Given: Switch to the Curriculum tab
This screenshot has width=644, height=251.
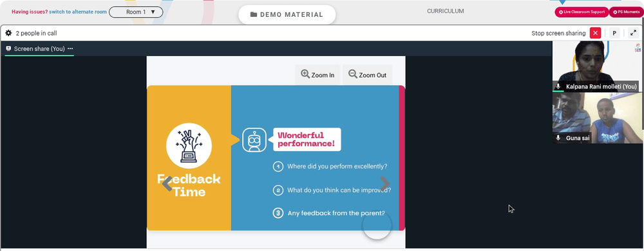Looking at the screenshot, I should (x=445, y=11).
